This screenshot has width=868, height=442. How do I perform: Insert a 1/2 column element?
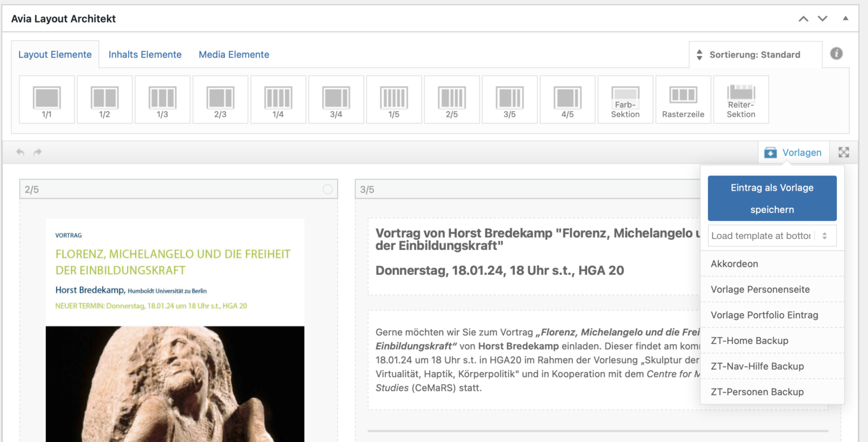(x=105, y=99)
